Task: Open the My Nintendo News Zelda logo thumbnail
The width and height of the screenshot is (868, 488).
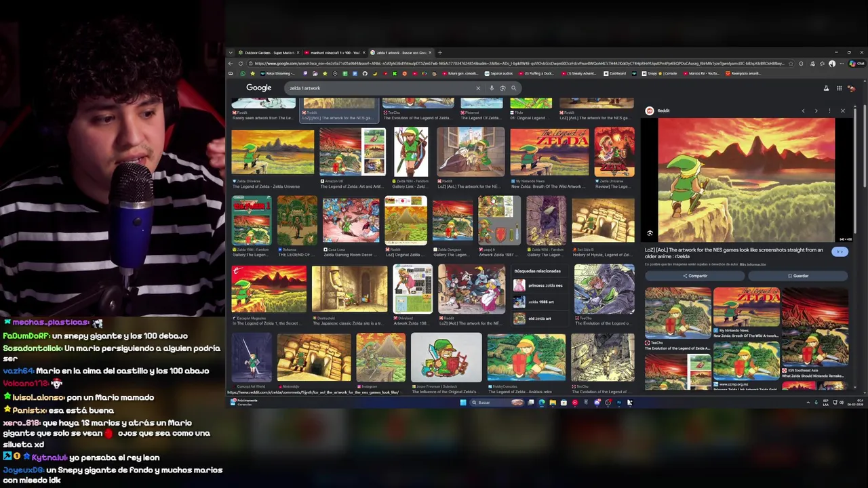Action: click(549, 153)
